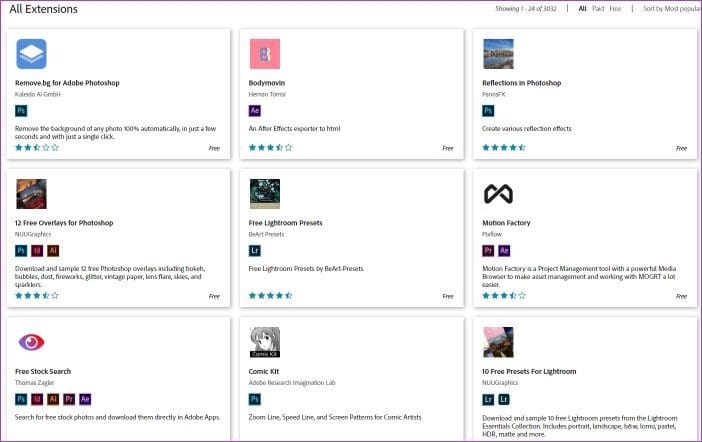Click publisher Adobe Research Imagination Lab
This screenshot has width=702, height=442.
coord(292,383)
